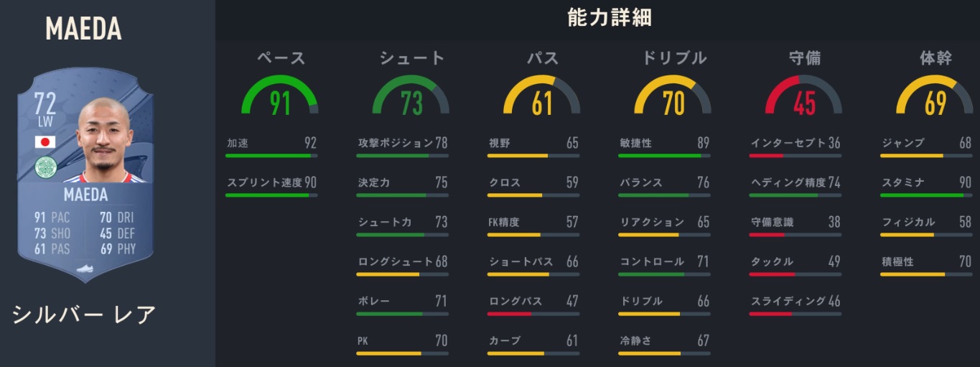
Task: Click the ドリブル gauge showing 70
Action: pyautogui.click(x=673, y=97)
